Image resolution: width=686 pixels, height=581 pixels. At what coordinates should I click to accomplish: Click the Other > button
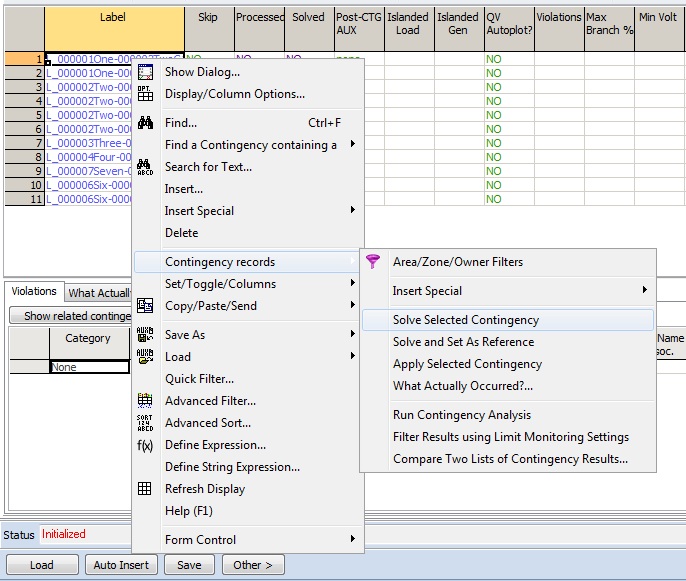click(252, 565)
